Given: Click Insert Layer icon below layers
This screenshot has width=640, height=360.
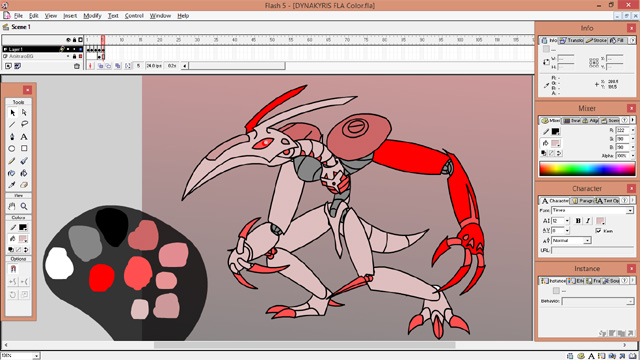Looking at the screenshot, I should [x=9, y=66].
